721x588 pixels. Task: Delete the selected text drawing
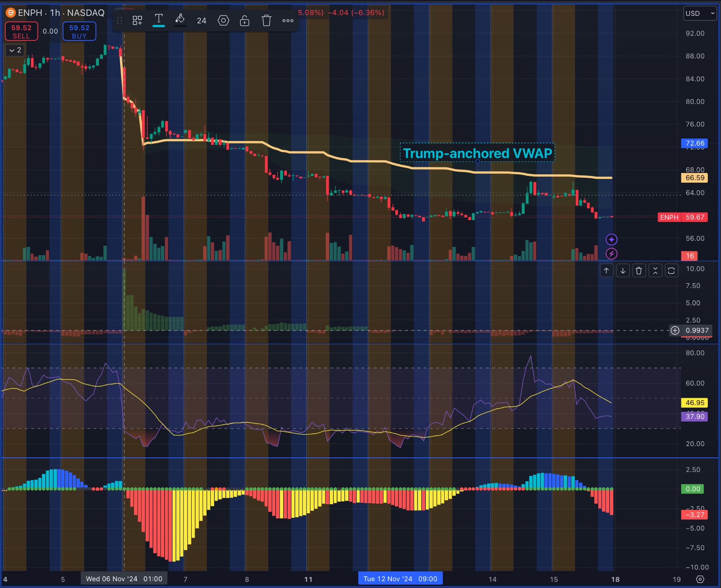point(266,20)
